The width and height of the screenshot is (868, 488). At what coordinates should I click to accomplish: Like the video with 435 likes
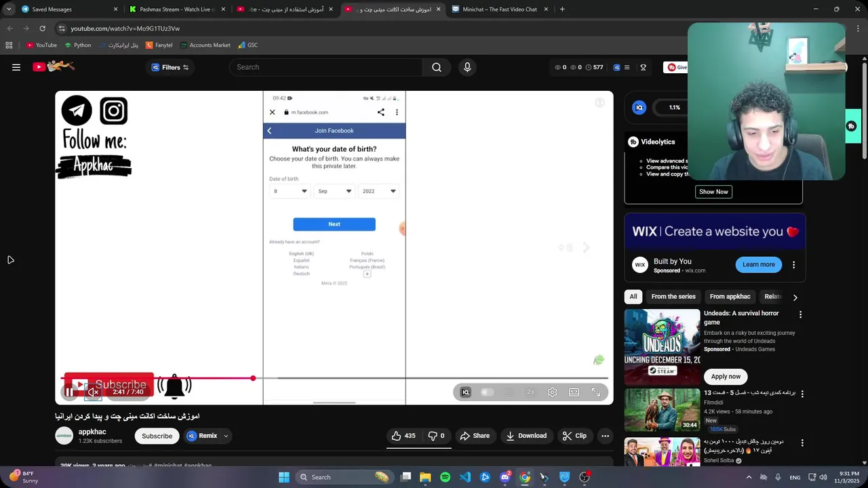click(x=403, y=436)
